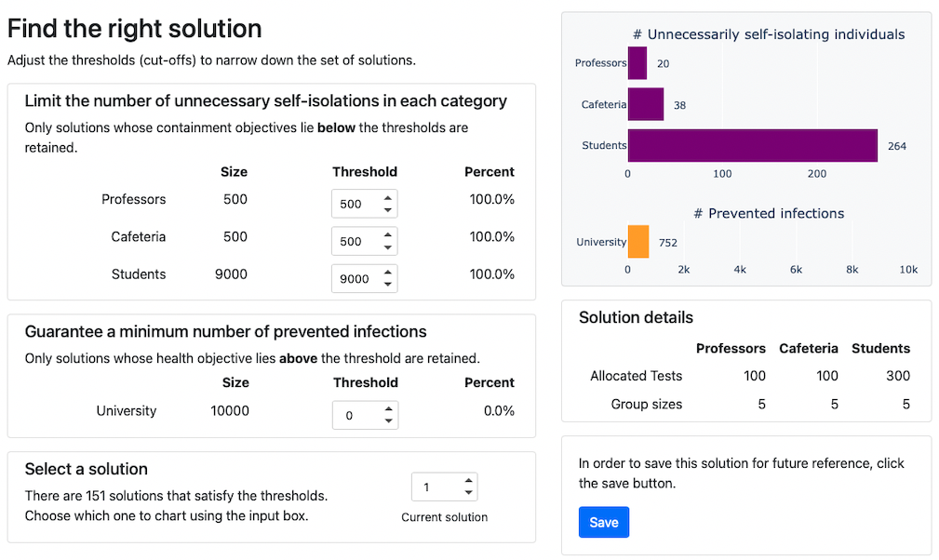Click the orange University prevented infections bar
Viewport: 939px width, 560px height.
(x=638, y=242)
